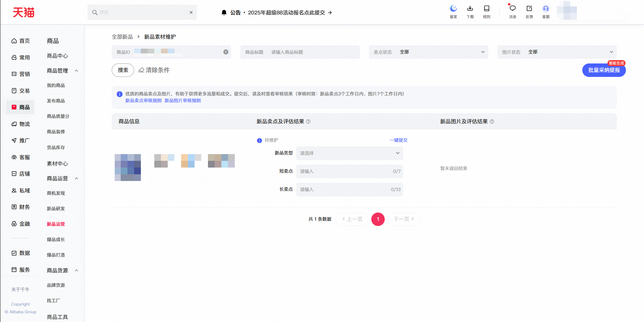The width and height of the screenshot is (644, 322).
Task: Clear the top search box with X
Action: click(191, 12)
